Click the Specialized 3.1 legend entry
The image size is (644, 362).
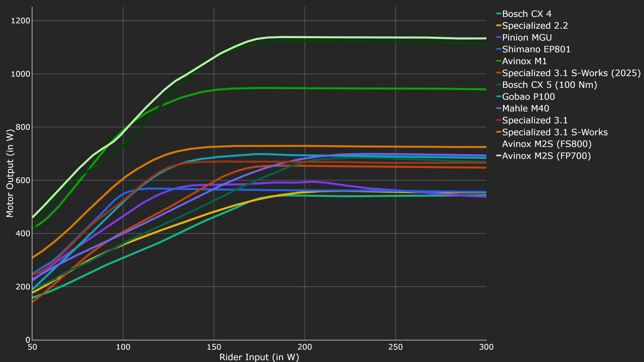[x=535, y=120]
